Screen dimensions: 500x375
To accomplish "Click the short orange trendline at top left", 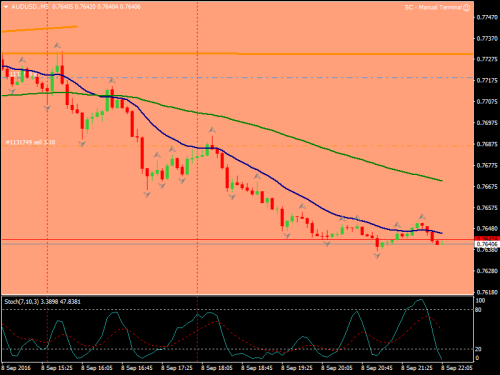I will click(x=40, y=29).
